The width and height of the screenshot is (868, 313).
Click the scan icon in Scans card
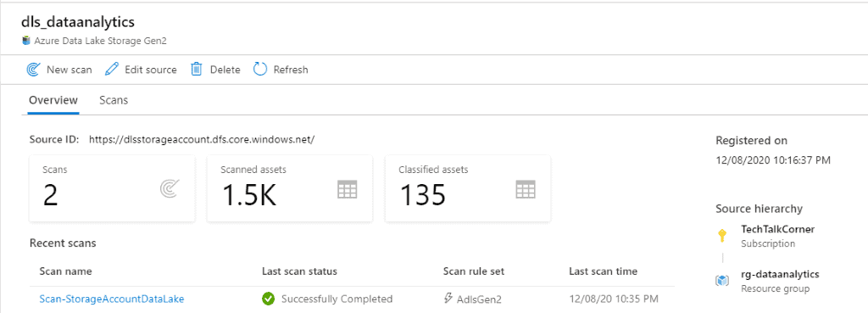(x=170, y=189)
